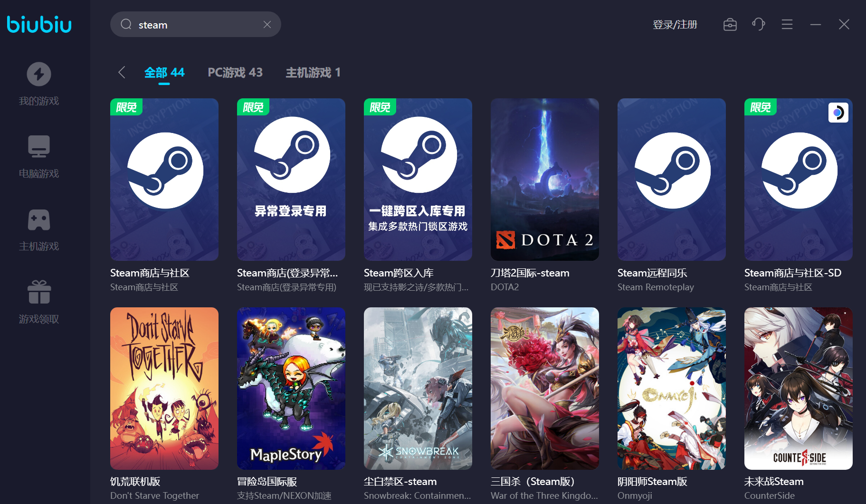The image size is (866, 504).
Task: Clear the steam search text
Action: point(267,24)
